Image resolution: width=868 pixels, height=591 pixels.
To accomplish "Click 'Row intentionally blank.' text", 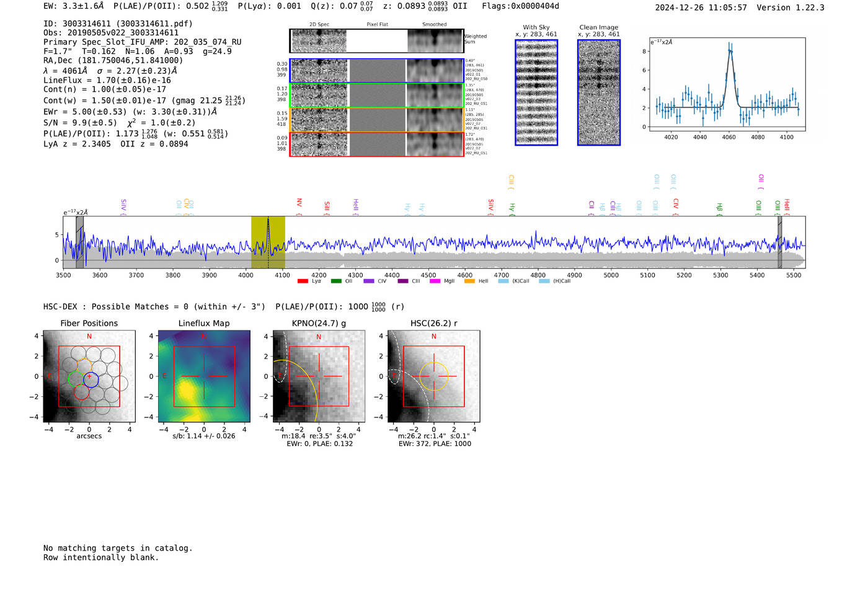I will (101, 558).
